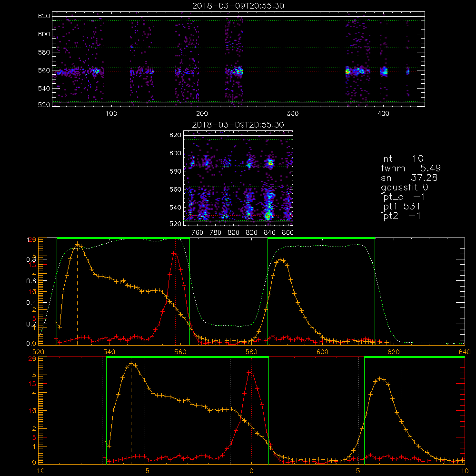Select the 'Int 10' parameter text
The width and height of the screenshot is (476, 476).
click(402, 159)
